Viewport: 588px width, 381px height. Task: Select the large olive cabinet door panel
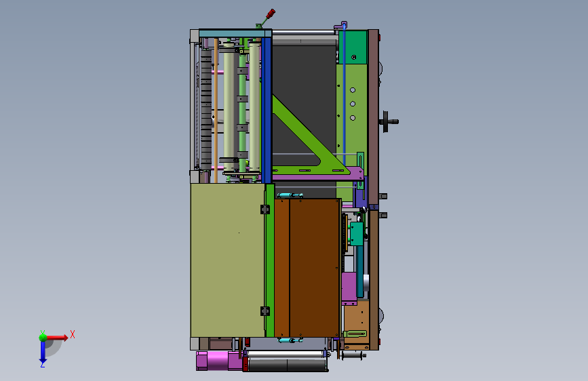228,260
